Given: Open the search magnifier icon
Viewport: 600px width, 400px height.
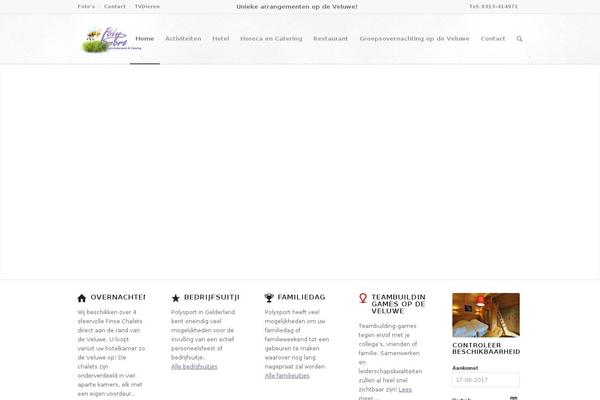Looking at the screenshot, I should click(x=519, y=39).
